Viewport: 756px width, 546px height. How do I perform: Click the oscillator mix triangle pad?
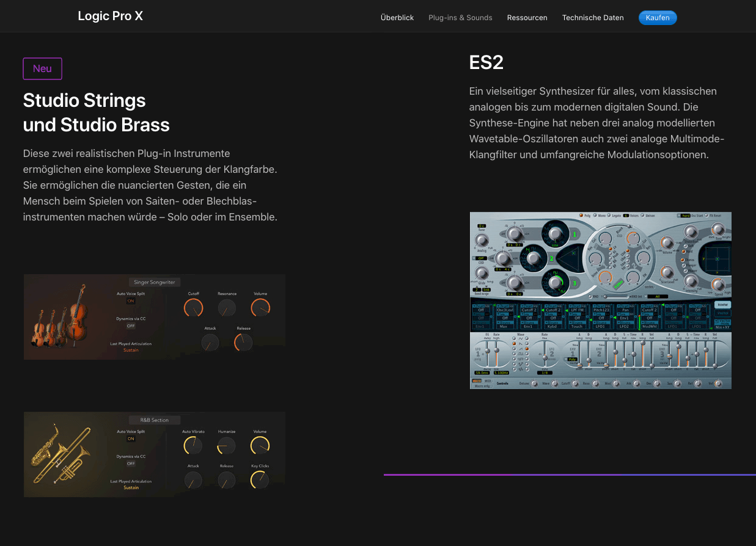click(569, 258)
